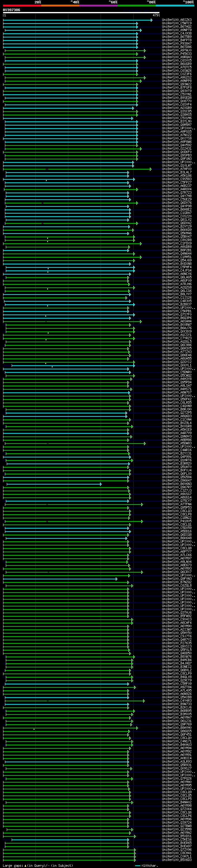Image resolution: width=197 pixels, height=868 pixels.
Task: Open hit UniRef100_C1FDX9
Action: coord(177,243)
